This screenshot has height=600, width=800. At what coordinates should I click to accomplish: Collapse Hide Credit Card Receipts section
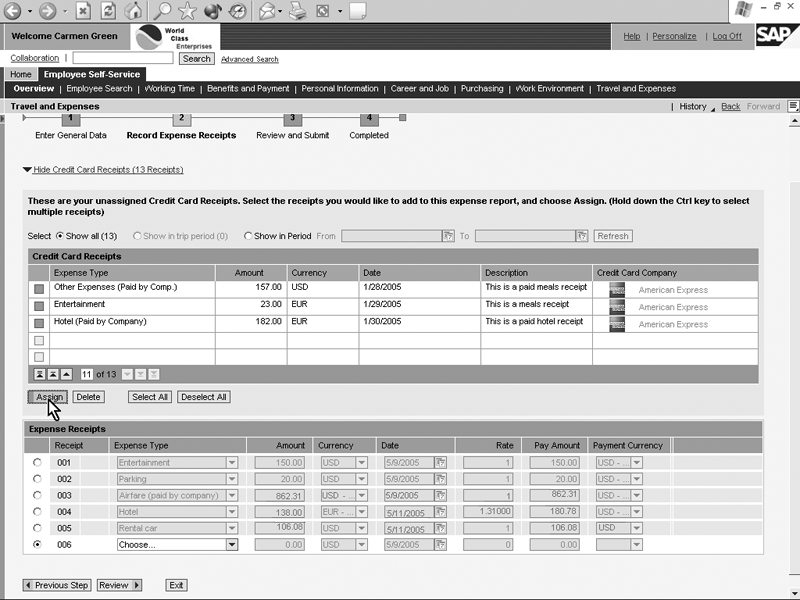pos(103,169)
